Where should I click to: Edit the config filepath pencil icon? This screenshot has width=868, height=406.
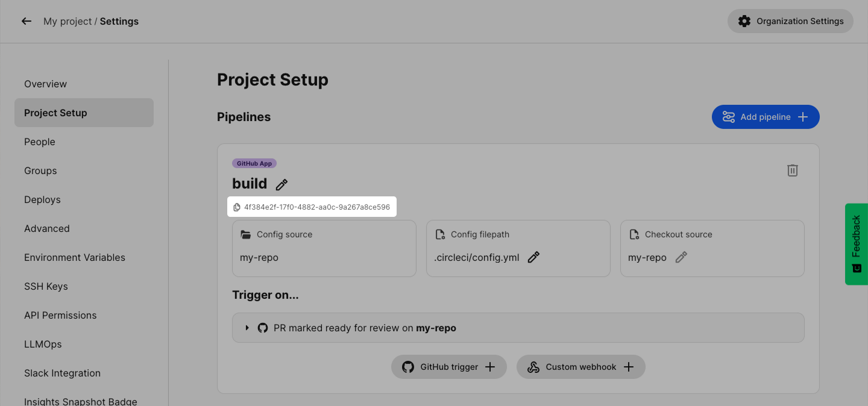click(533, 257)
